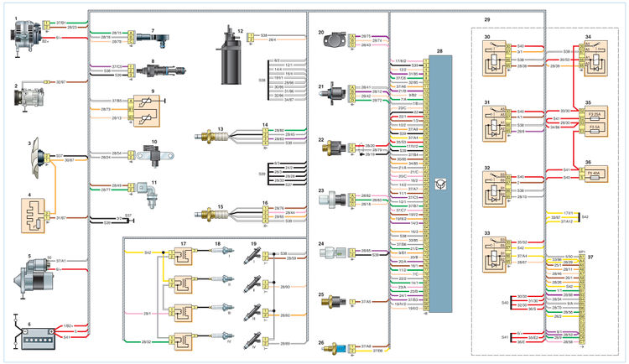Click the '28/23' wire label near the alternator
This screenshot has width=629, height=364.
[x=72, y=28]
